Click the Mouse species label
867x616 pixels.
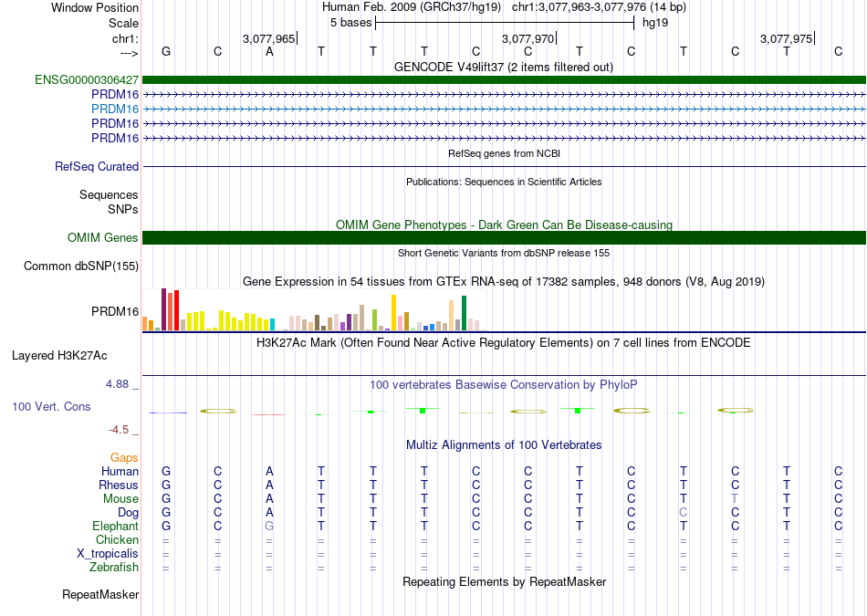coord(120,499)
